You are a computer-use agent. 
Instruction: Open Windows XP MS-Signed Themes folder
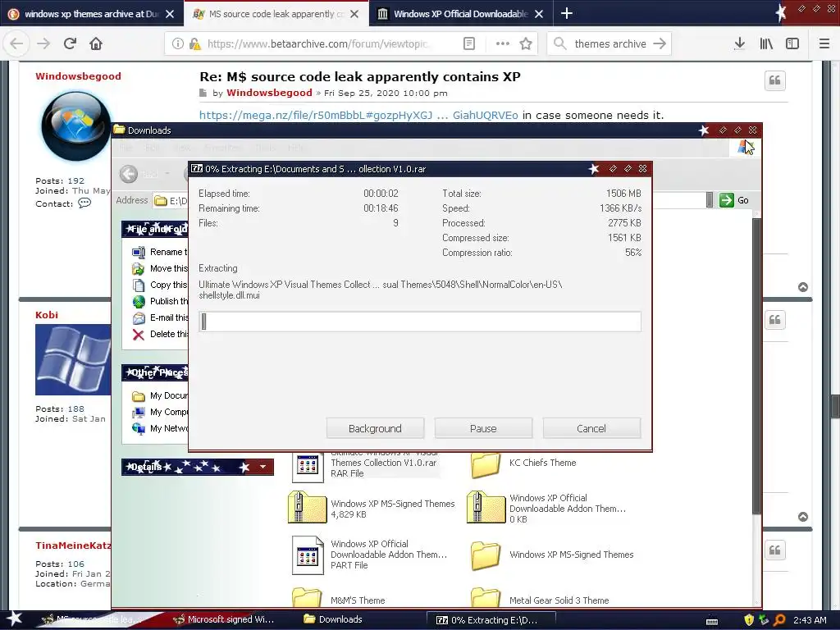click(x=552, y=555)
